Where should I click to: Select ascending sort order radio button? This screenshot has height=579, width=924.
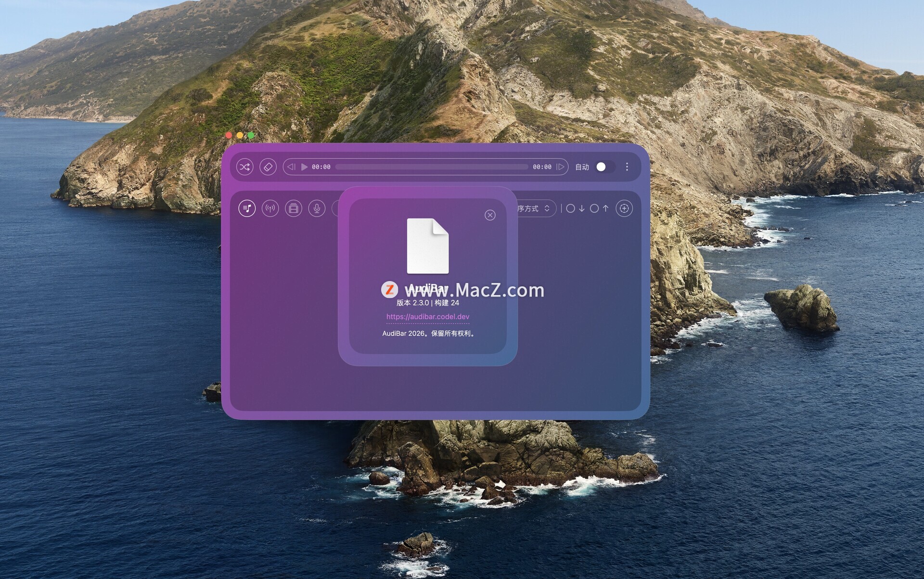click(594, 208)
